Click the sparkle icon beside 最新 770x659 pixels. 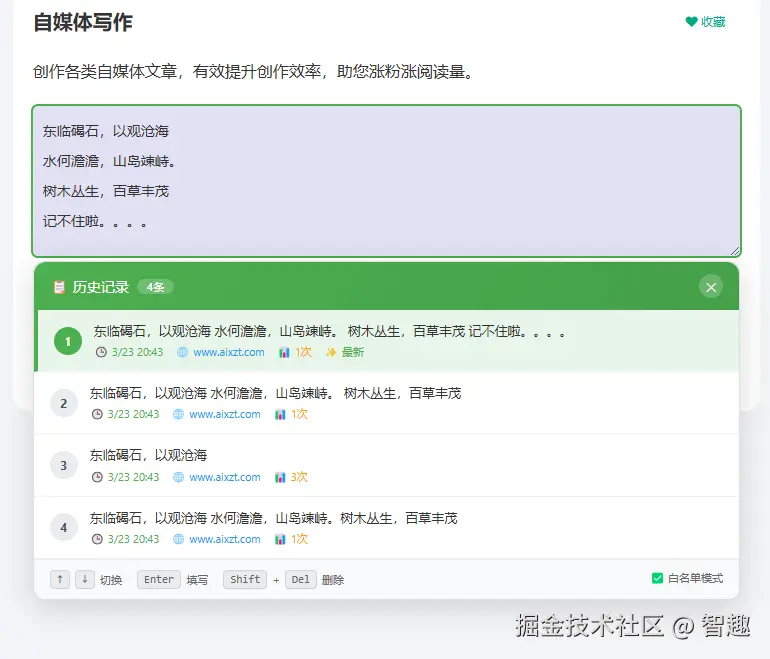331,352
